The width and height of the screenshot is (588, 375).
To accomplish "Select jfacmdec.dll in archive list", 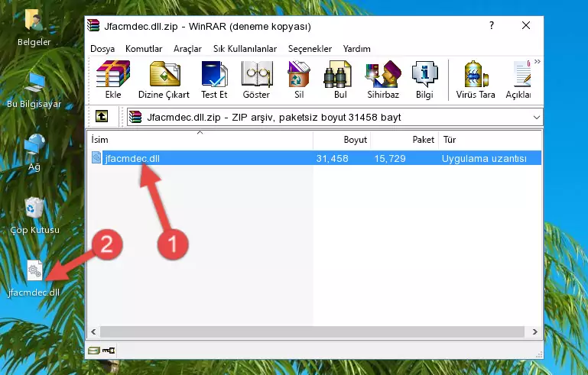I will [x=132, y=158].
